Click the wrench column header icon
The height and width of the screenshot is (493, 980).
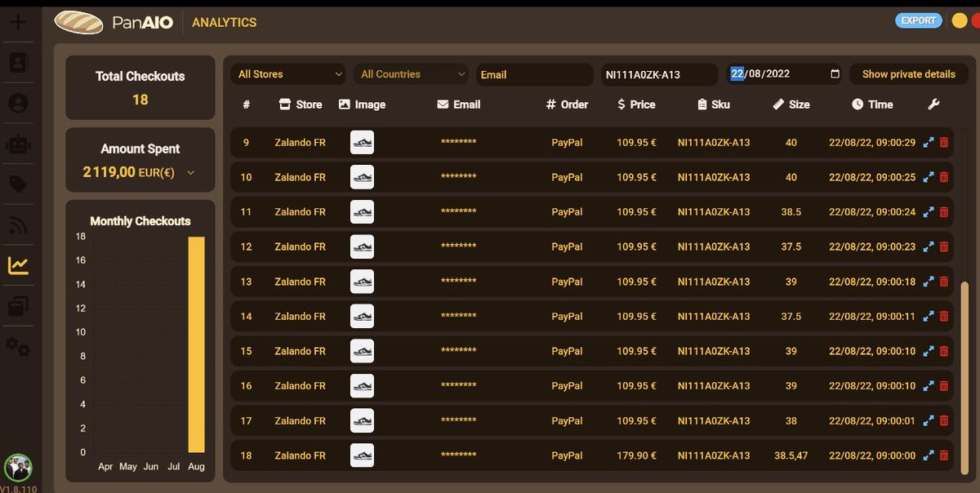point(934,104)
